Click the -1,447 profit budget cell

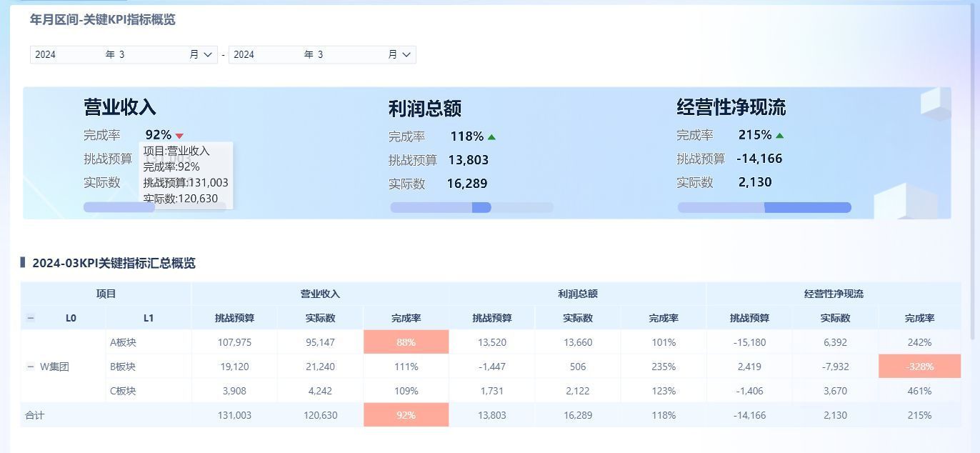coord(491,367)
